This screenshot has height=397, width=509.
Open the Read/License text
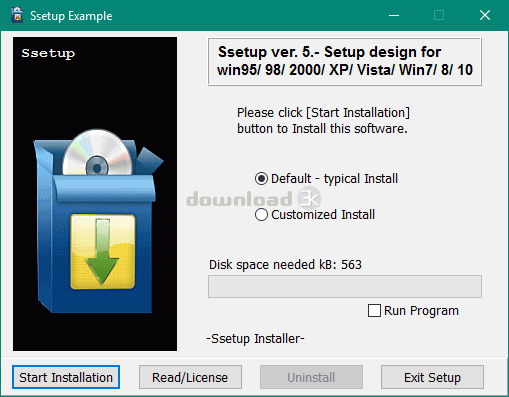(x=190, y=377)
